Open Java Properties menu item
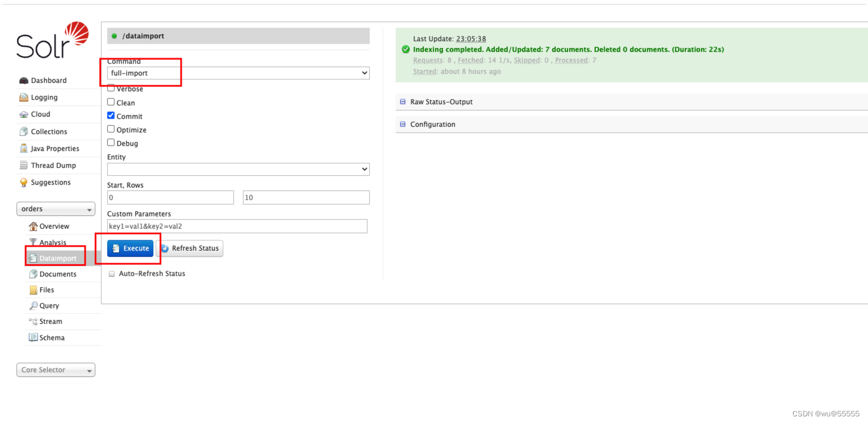Viewport: 868px width, 422px height. pyautogui.click(x=55, y=149)
